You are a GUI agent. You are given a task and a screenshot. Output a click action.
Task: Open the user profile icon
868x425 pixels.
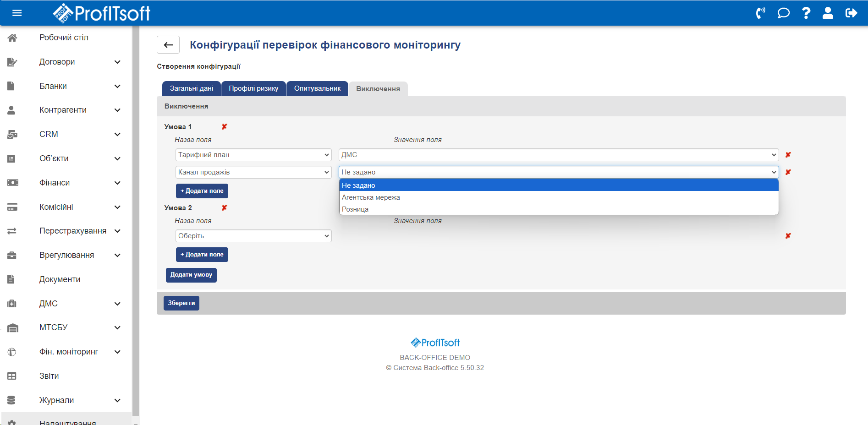tap(828, 13)
